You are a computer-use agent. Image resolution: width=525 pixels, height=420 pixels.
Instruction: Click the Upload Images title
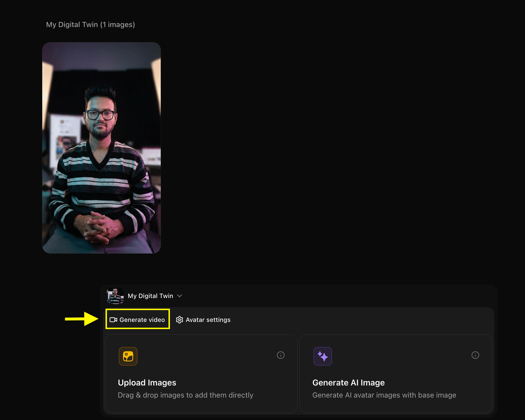tap(147, 383)
